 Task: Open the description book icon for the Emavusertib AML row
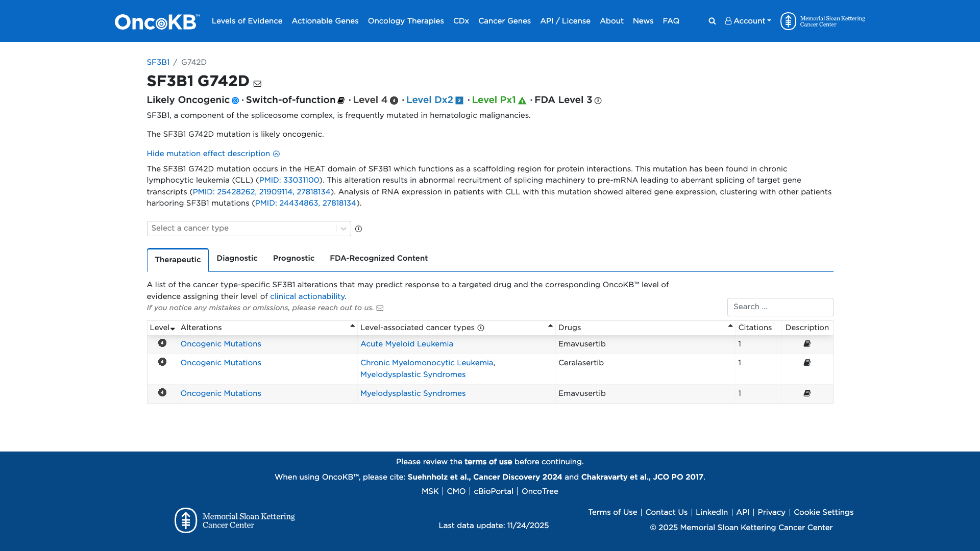point(807,343)
